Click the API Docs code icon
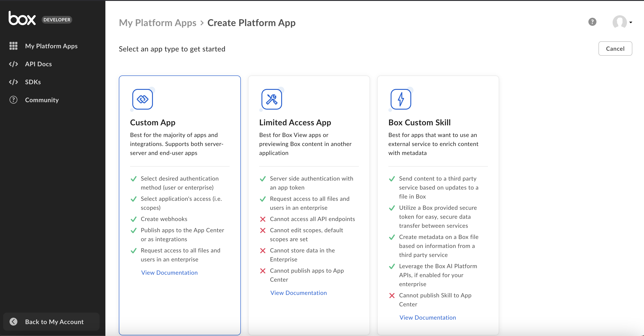Viewport: 644px width, 336px height. coord(13,64)
